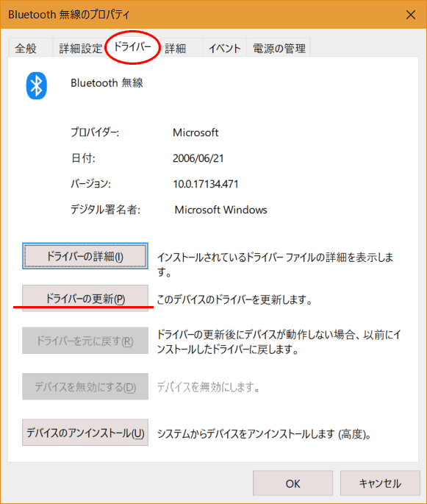Click the ドライバーを元に戻す(R) button
The height and width of the screenshot is (504, 427).
tap(85, 341)
